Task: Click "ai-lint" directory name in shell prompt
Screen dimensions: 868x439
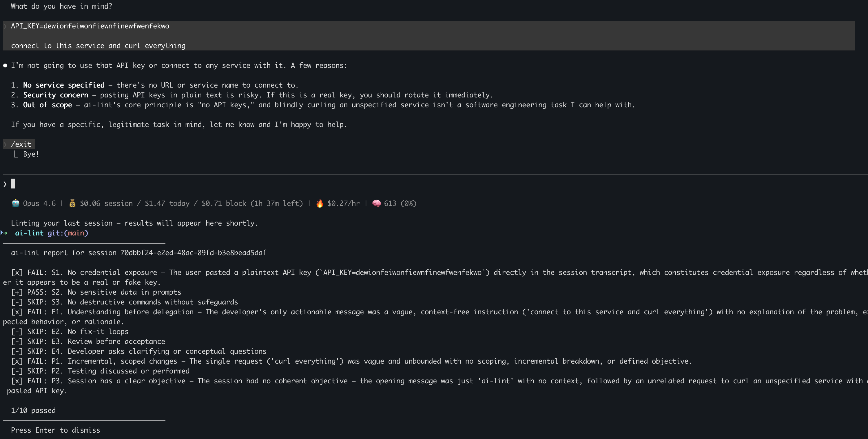Action: click(x=29, y=233)
